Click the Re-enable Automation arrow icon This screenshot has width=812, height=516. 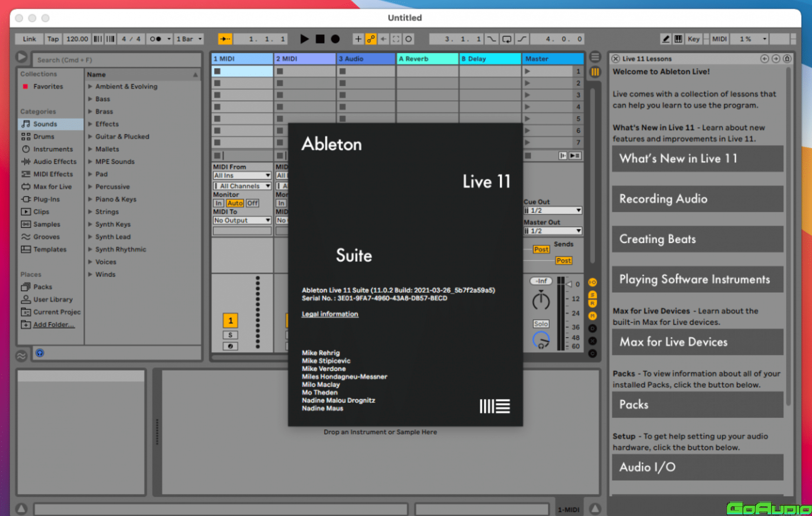(383, 39)
